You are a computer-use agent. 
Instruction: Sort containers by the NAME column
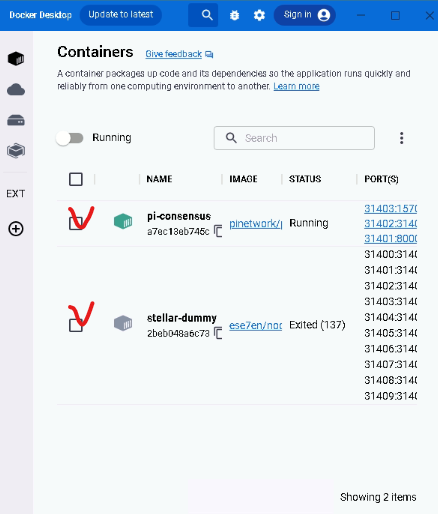tap(159, 179)
